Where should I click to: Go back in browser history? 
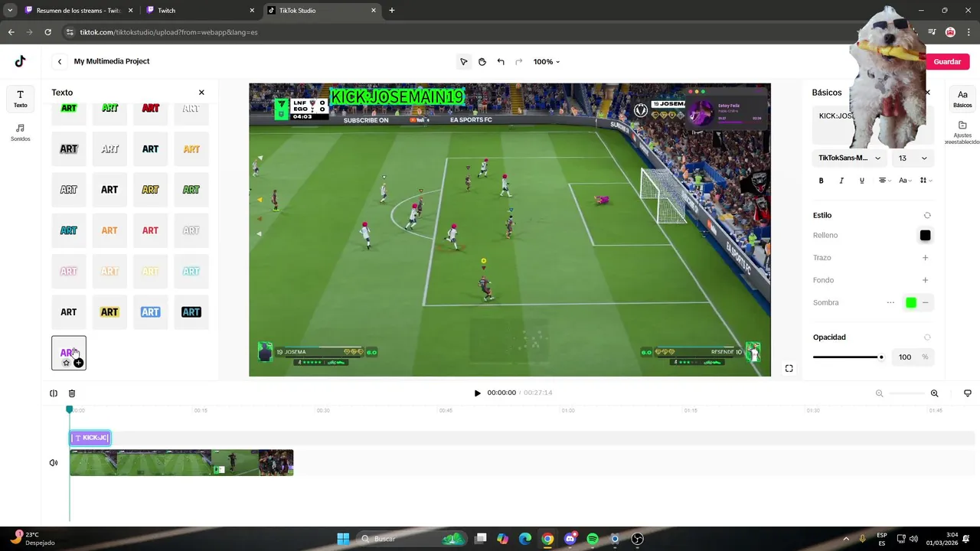point(11,32)
